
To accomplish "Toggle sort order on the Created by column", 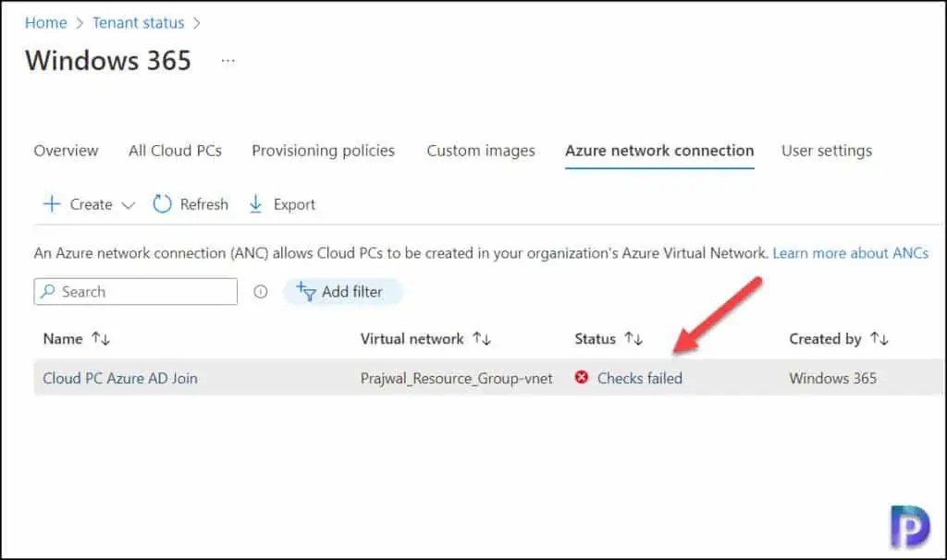I will [880, 338].
